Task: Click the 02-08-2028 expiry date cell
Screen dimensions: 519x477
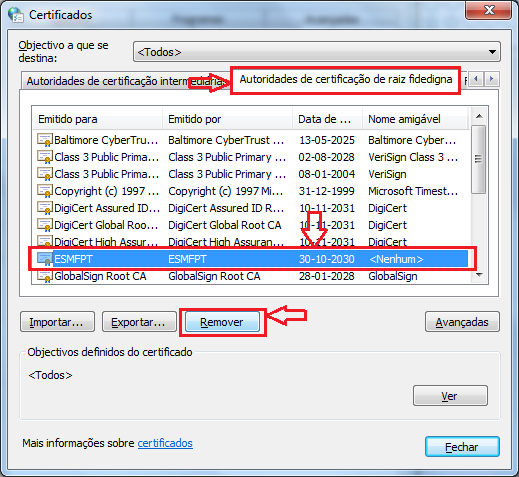Action: (327, 157)
